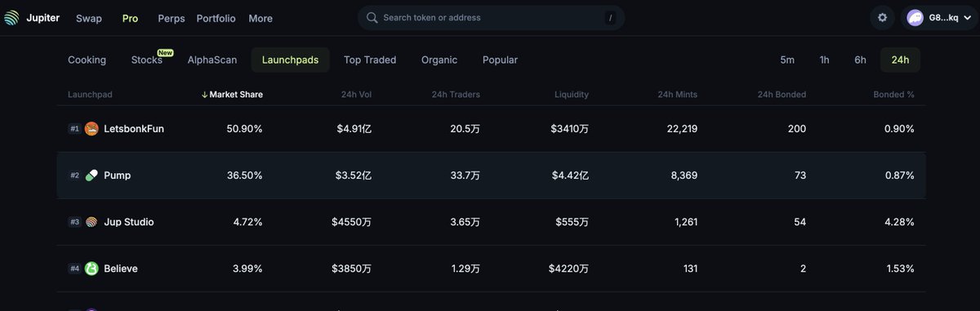Open the More navigation menu
The width and height of the screenshot is (980, 311).
pyautogui.click(x=261, y=18)
